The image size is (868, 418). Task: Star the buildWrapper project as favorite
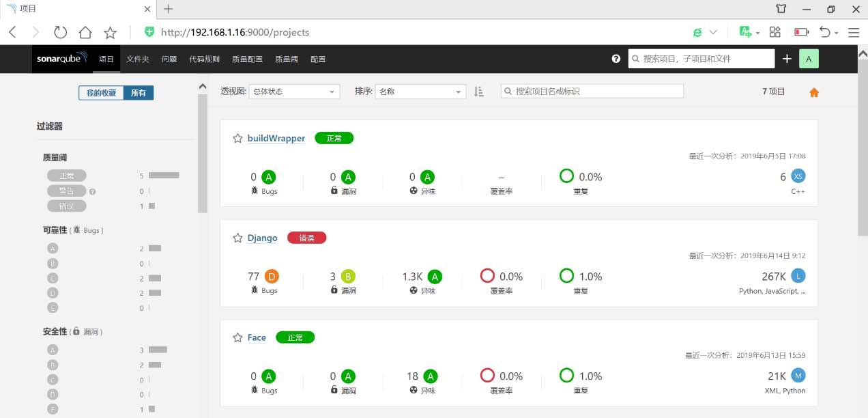pos(236,138)
